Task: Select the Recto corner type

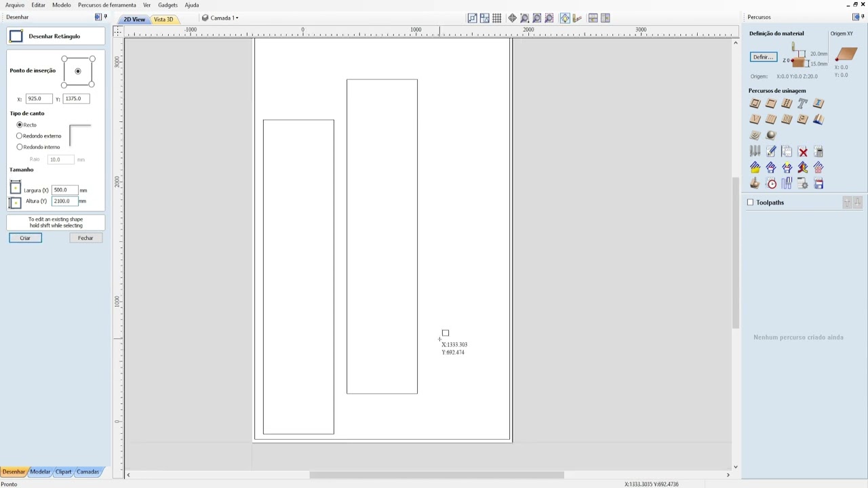Action: click(20, 125)
